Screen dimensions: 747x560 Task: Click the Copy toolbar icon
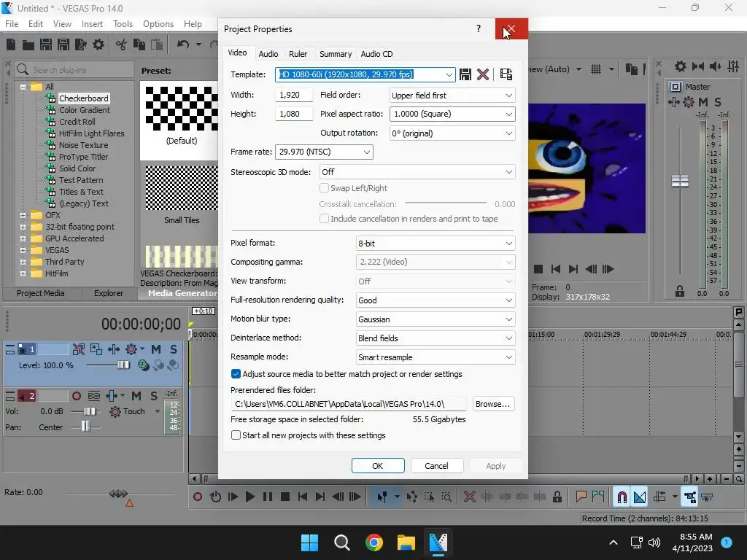[x=139, y=44]
